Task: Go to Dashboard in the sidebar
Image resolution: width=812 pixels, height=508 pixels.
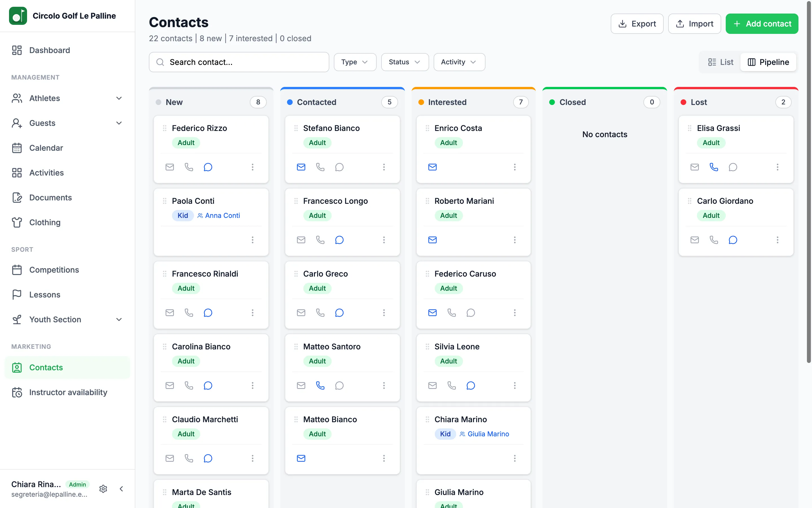Action: pos(67,51)
